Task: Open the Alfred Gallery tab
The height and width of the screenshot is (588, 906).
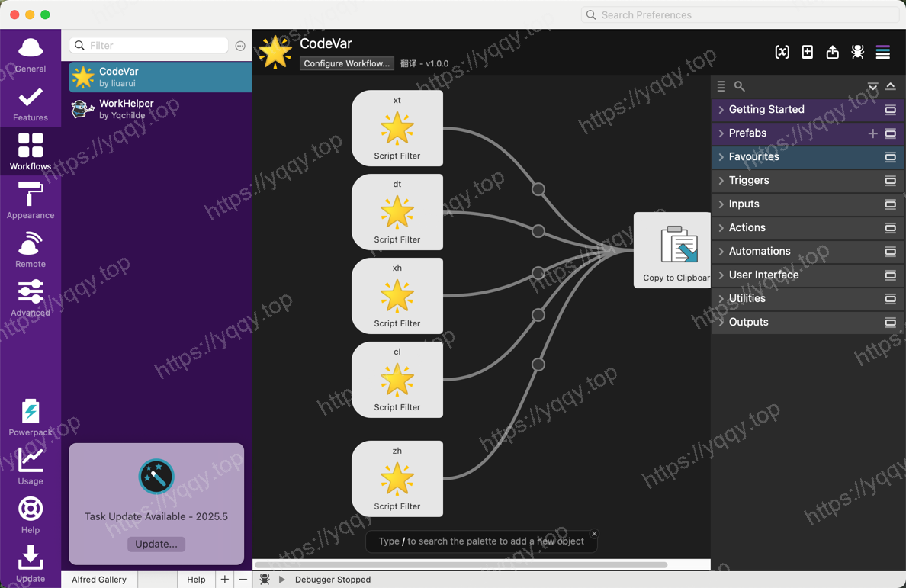Action: [99, 580]
